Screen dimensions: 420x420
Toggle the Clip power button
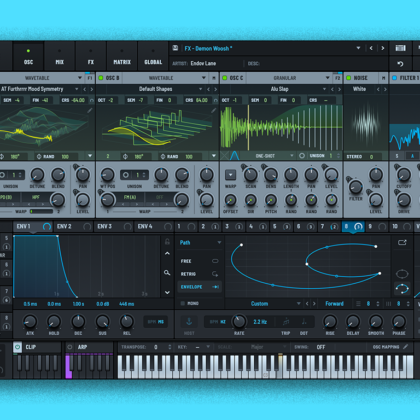click(x=17, y=347)
